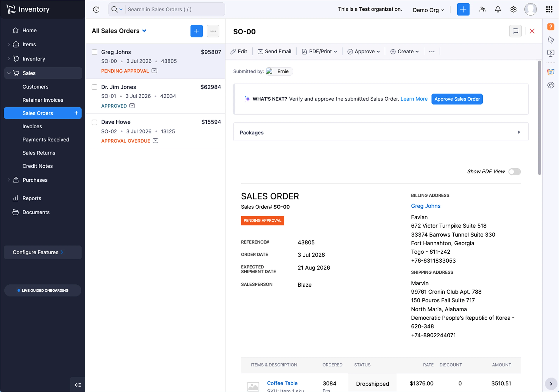Focus the Search in Sales Orders field
This screenshot has width=559, height=392.
click(x=175, y=10)
